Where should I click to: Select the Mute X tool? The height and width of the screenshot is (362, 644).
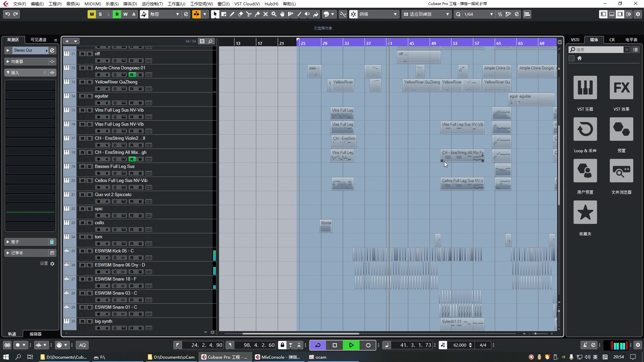coord(266,14)
